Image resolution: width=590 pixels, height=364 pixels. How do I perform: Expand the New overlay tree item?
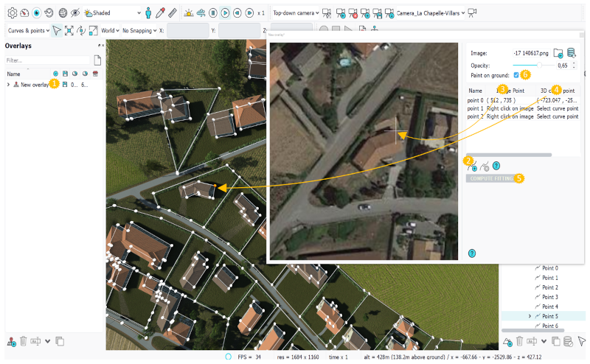click(x=8, y=85)
